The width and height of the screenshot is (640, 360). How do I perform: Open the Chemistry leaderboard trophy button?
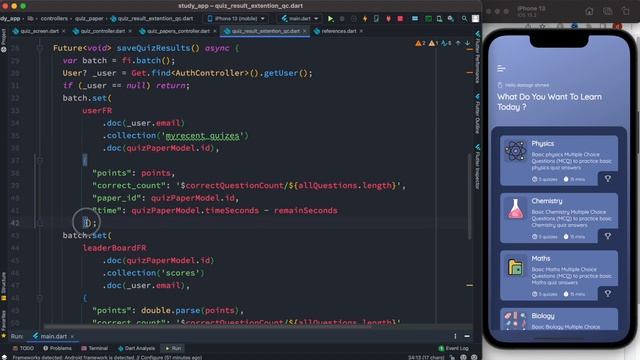pos(608,236)
